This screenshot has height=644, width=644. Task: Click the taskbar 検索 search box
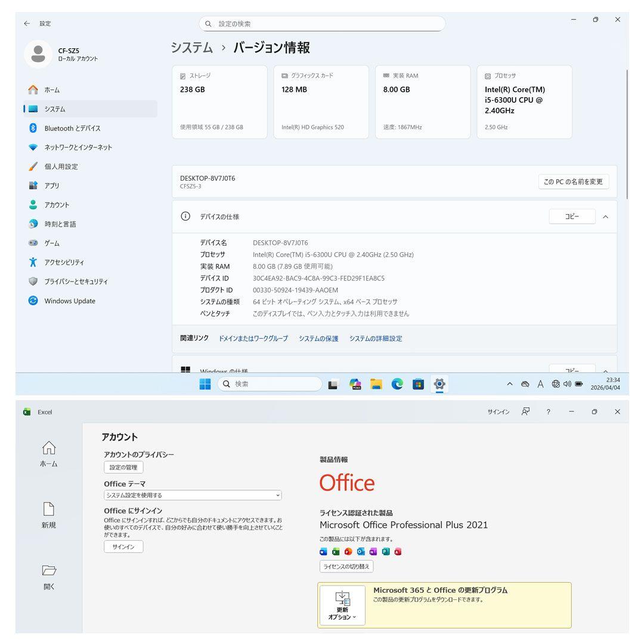click(x=270, y=384)
